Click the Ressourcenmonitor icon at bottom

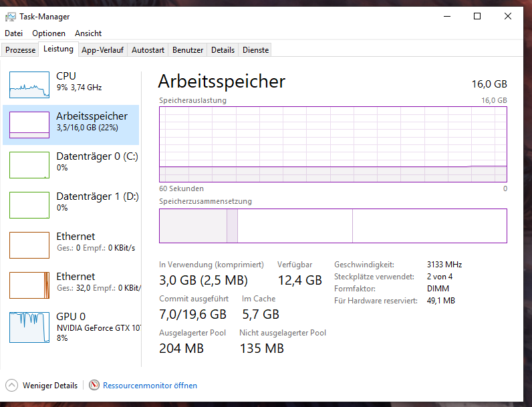[94, 386]
